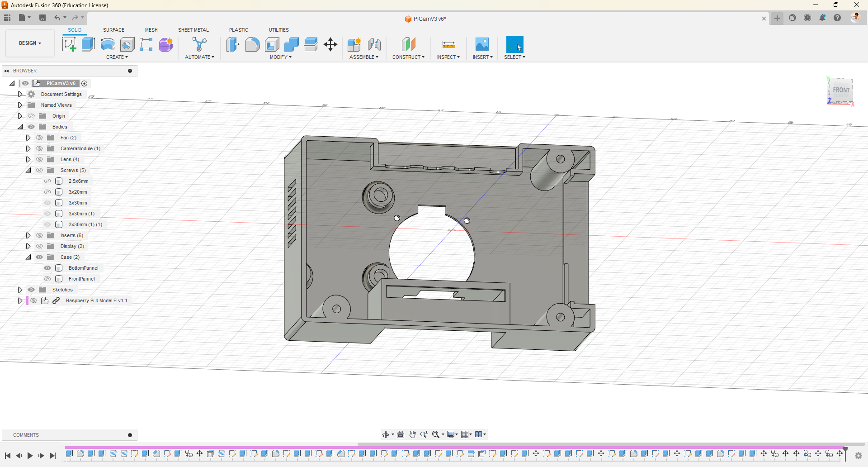The image size is (868, 467).
Task: Collapse the Screws (5) group
Action: pos(28,170)
